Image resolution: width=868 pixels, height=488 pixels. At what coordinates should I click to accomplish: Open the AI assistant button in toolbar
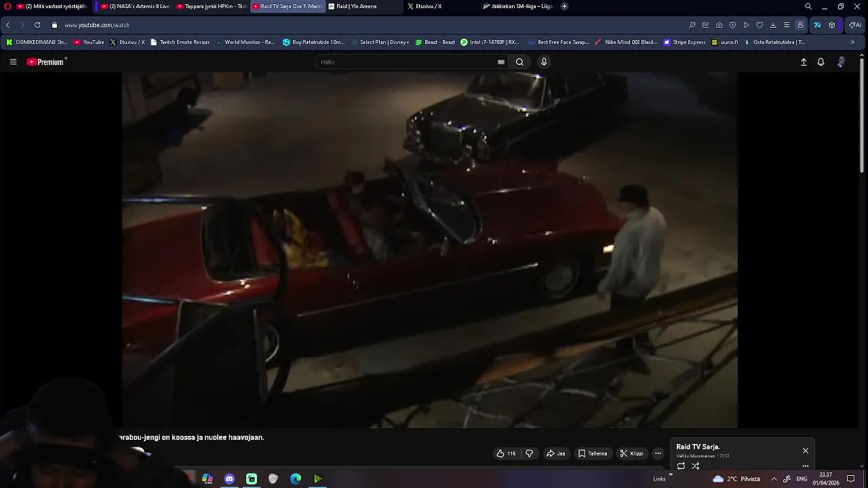tap(855, 25)
